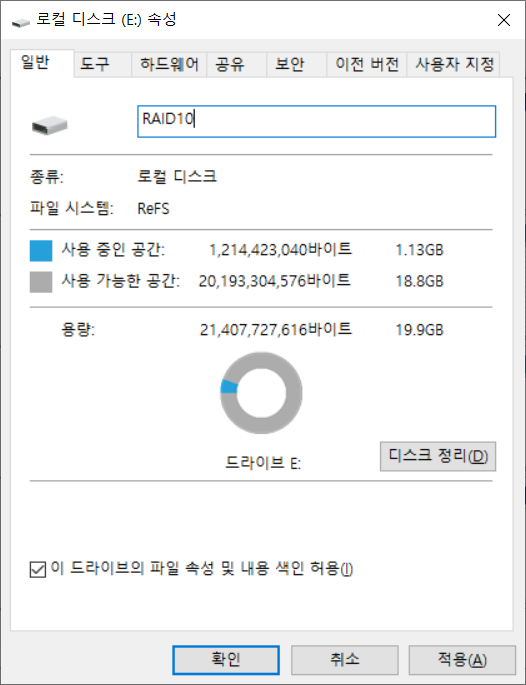Click the 드라이브 E: label

point(263,462)
